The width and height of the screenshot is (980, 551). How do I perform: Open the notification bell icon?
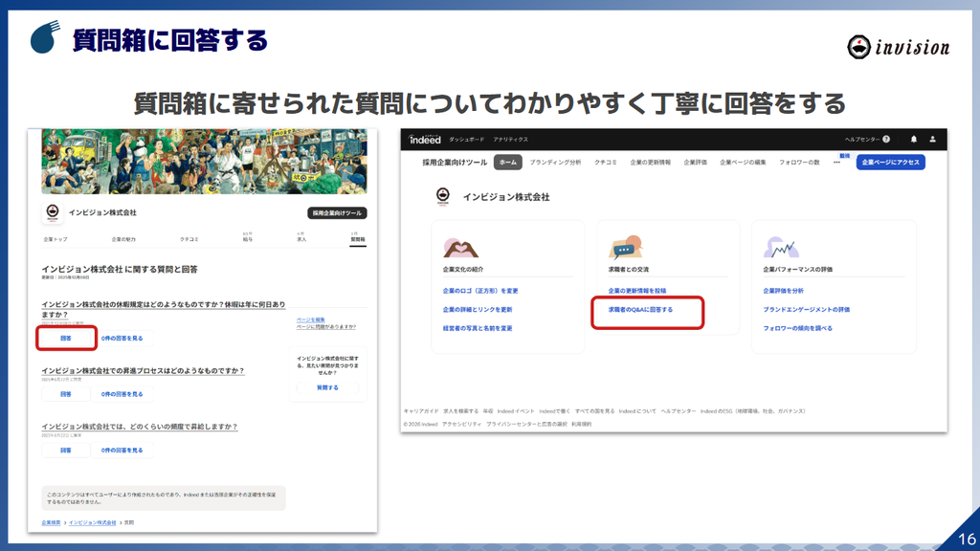(913, 140)
